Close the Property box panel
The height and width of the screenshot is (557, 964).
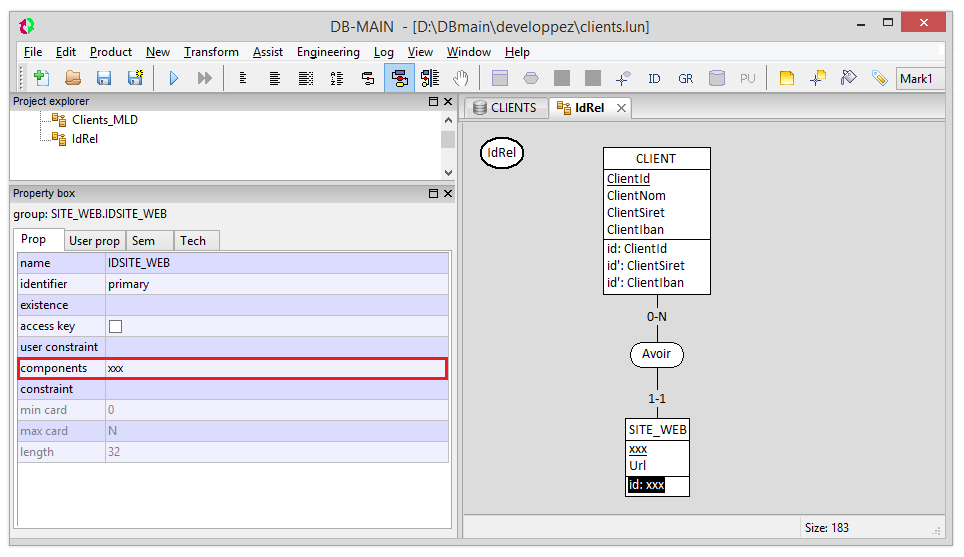point(448,194)
